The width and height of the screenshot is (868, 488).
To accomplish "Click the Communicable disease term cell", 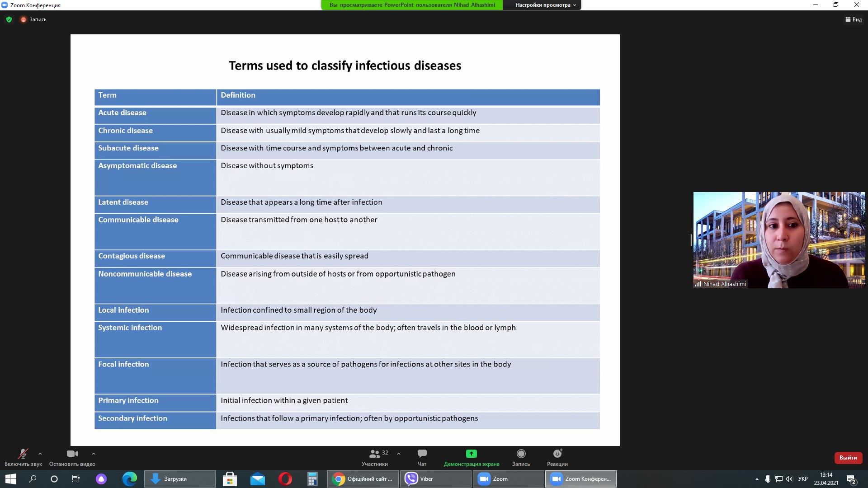I will [156, 231].
